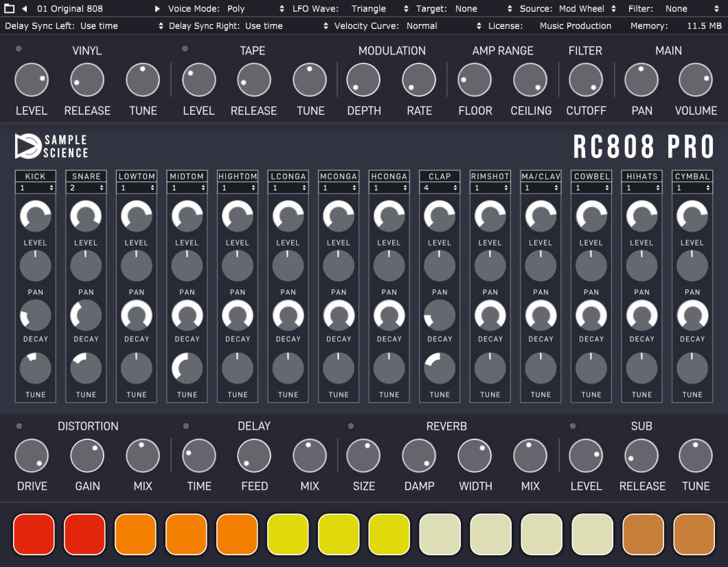The width and height of the screenshot is (728, 567).
Task: Go to previous preset with left arrow
Action: 24,9
